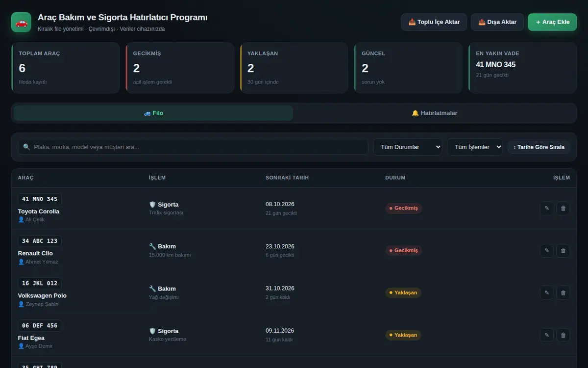Click the customer name Ayşe Demir
The image size is (588, 368).
pyautogui.click(x=39, y=346)
